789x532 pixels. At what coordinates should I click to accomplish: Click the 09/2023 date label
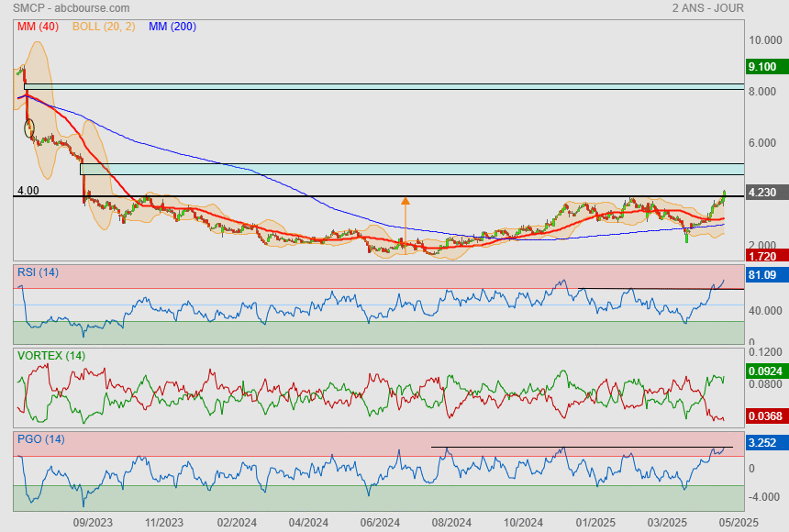(x=93, y=523)
